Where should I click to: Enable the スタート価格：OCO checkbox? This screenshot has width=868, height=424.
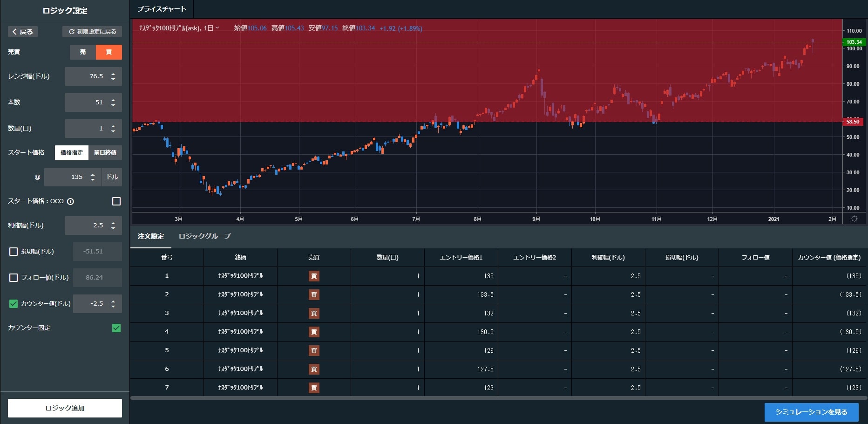tap(116, 201)
